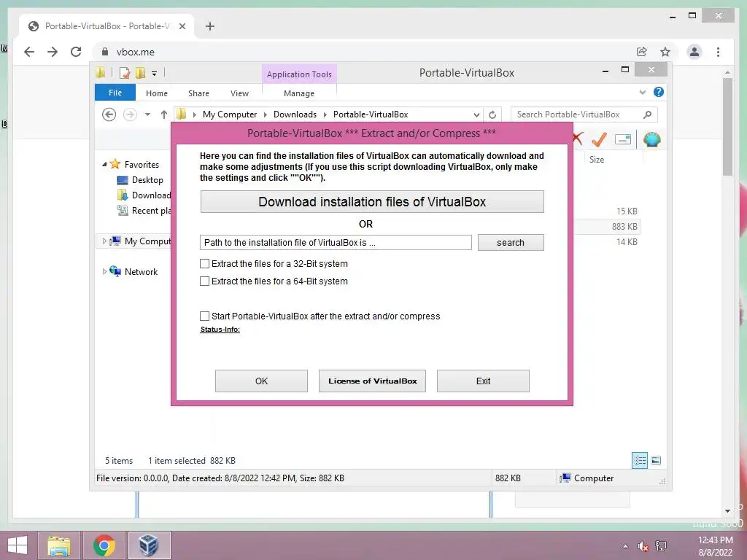Click Exit in the VirtualBox dialog
747x560 pixels.
(483, 381)
